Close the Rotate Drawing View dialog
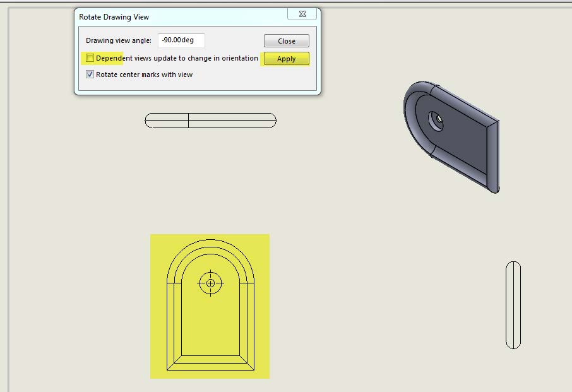This screenshot has height=392, width=572. [285, 40]
